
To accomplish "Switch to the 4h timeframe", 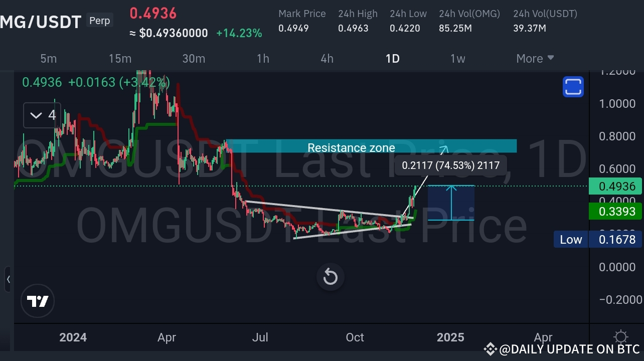I will (327, 58).
